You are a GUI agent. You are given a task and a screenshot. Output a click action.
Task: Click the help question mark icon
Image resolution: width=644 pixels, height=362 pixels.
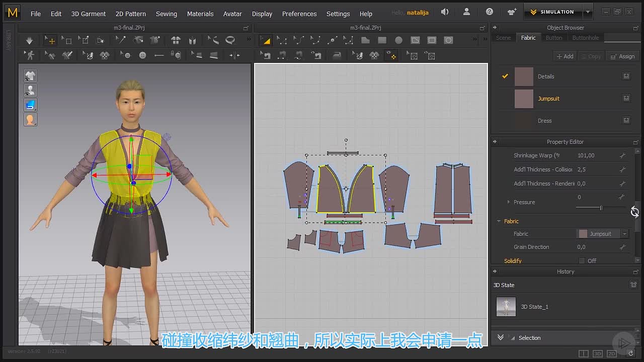click(490, 12)
